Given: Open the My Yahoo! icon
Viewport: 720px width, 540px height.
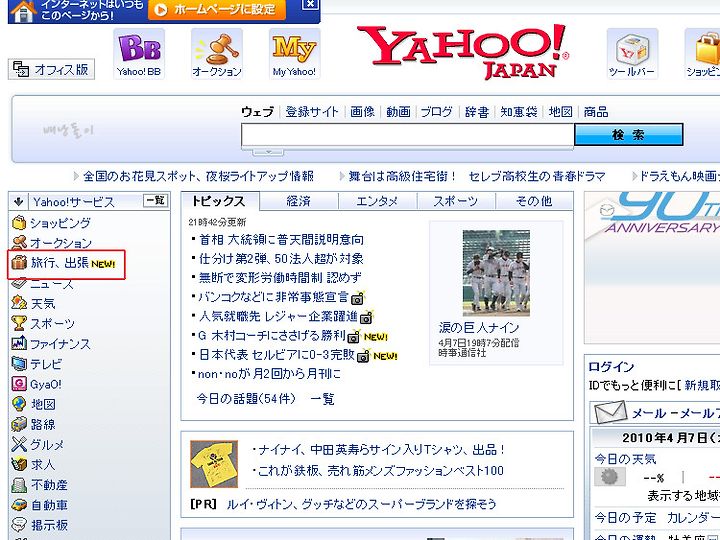Looking at the screenshot, I should coord(294,54).
